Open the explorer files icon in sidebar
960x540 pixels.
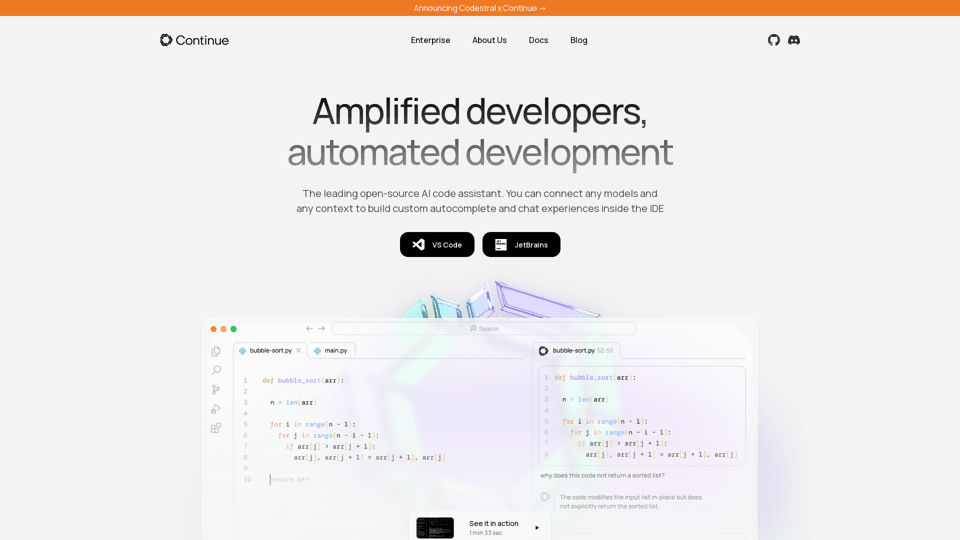tap(216, 351)
